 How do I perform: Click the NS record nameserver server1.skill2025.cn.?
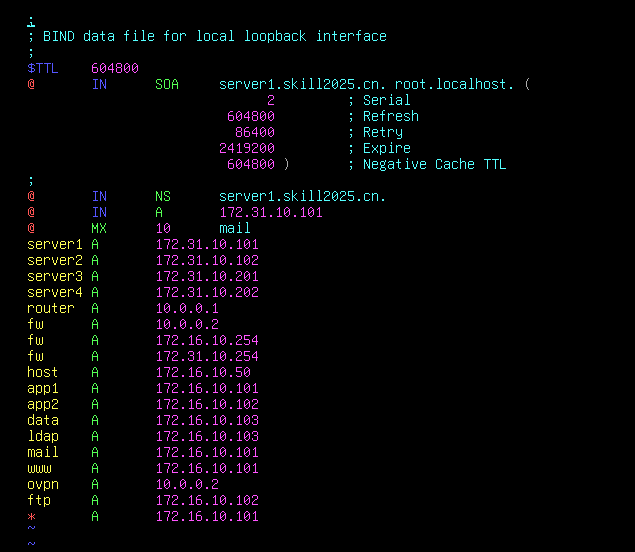pos(303,196)
